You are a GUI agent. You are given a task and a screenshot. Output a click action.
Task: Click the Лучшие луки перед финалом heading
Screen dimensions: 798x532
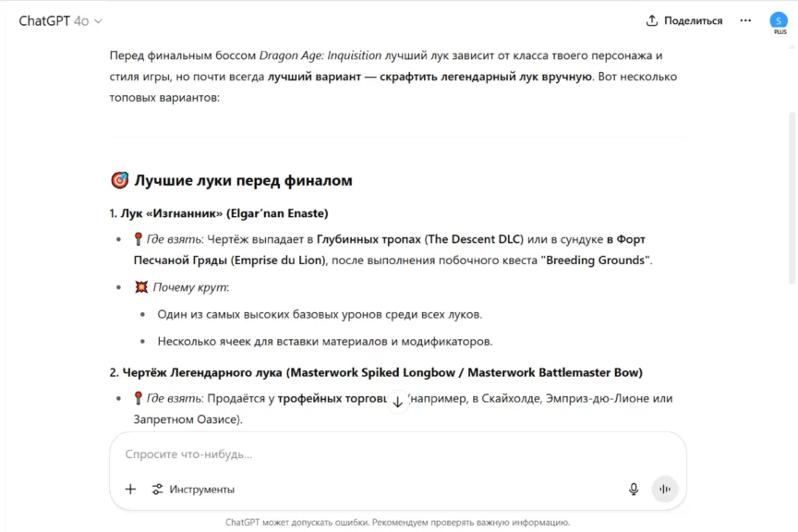pyautogui.click(x=243, y=180)
